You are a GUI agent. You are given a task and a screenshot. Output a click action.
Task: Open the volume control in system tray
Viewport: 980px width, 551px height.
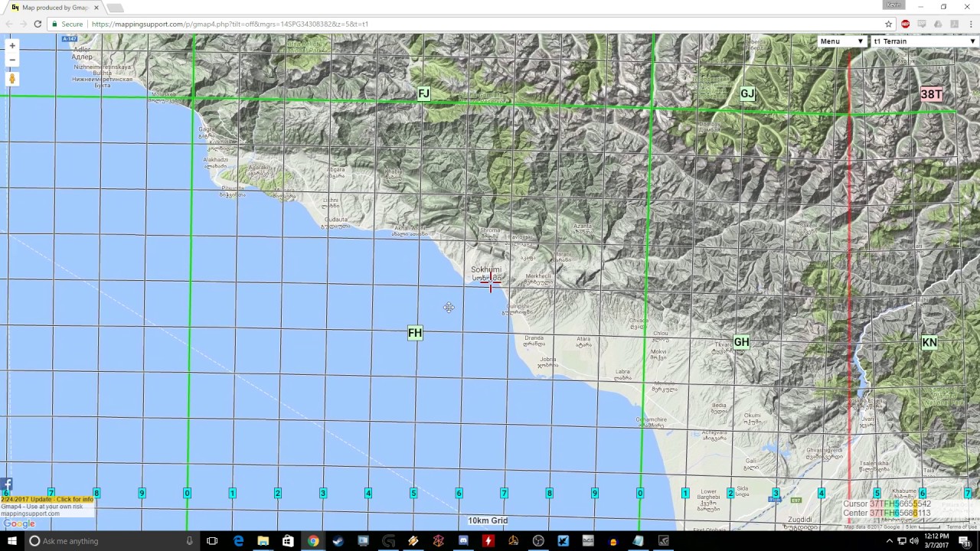click(913, 541)
